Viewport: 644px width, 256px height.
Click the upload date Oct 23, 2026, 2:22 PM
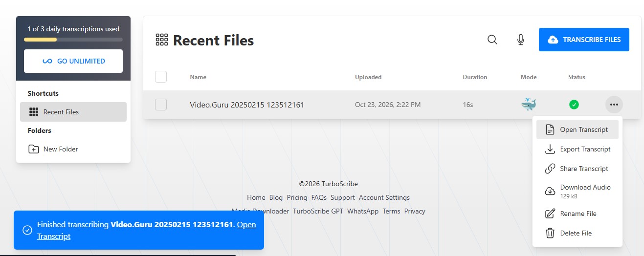(x=388, y=105)
